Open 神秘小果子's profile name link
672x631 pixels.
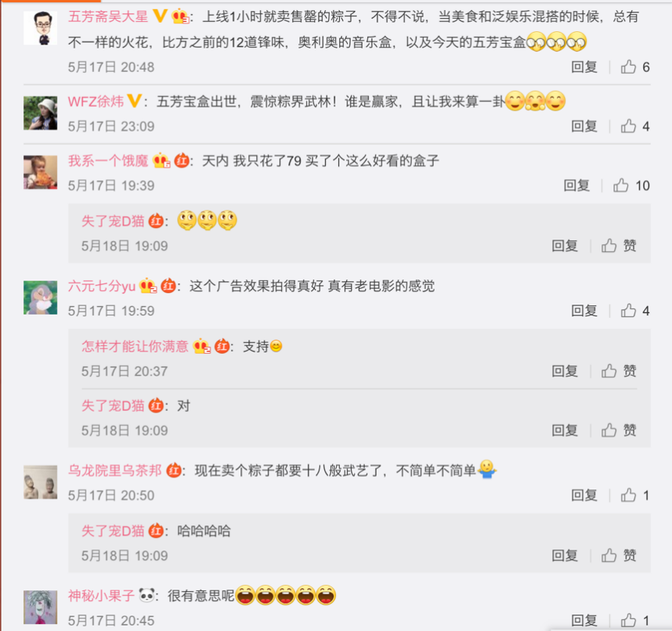101,596
